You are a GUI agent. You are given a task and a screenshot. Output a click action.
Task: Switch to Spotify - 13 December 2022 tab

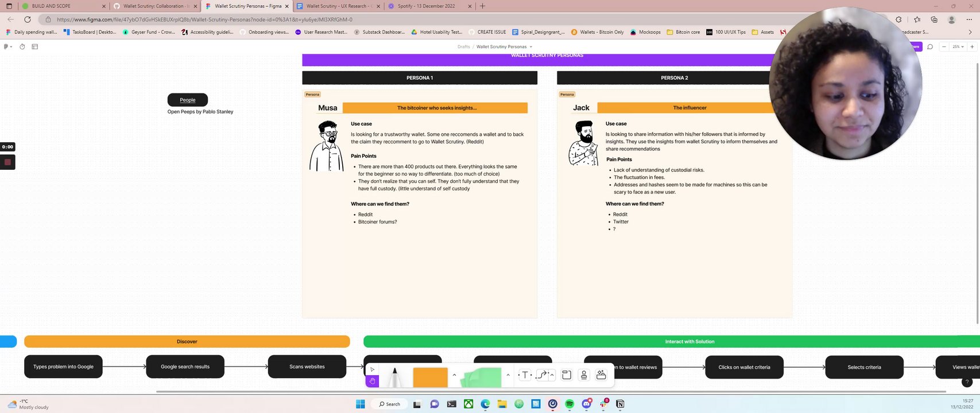(429, 6)
